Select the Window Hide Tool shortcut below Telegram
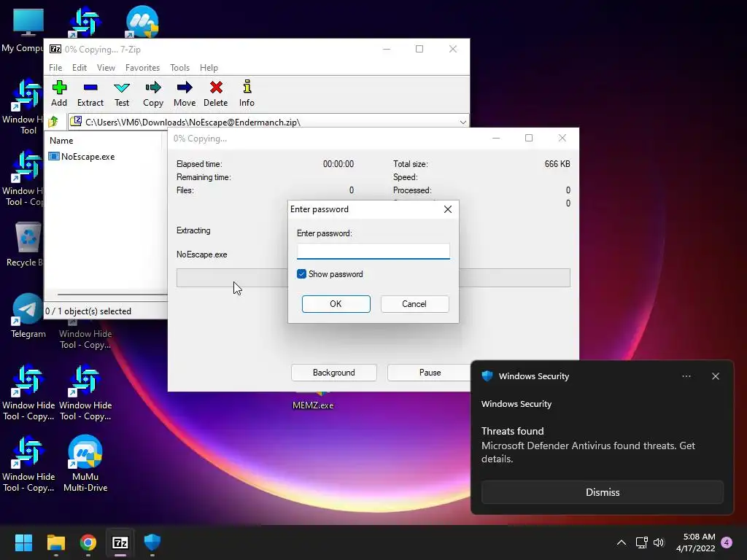This screenshot has width=747, height=560. [x=28, y=393]
